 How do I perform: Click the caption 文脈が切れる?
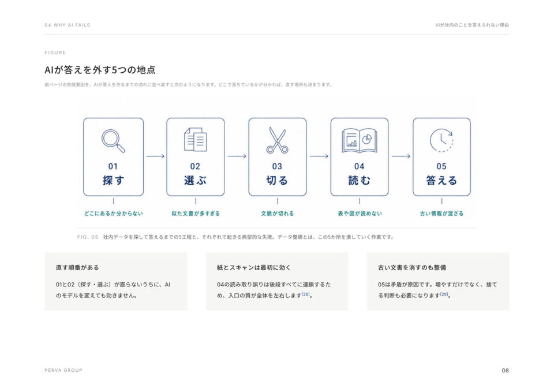coord(278,214)
